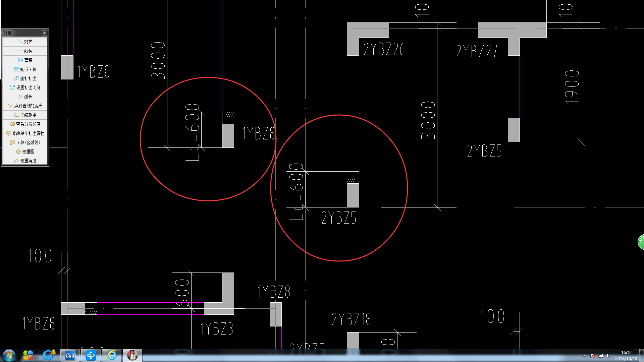Open the blue G browser with bell
Screen dimensions: 644x362
[49, 355]
